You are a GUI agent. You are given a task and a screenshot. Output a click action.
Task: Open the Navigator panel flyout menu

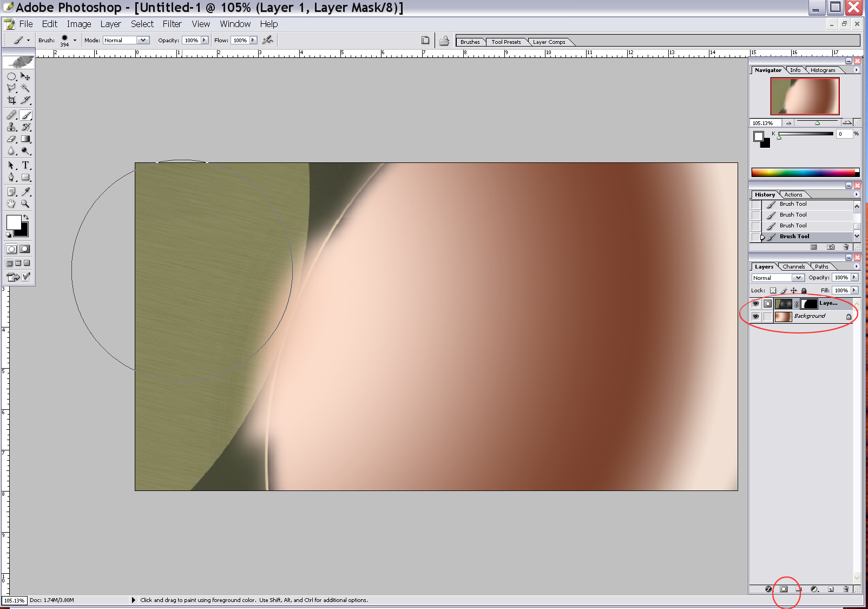point(856,70)
